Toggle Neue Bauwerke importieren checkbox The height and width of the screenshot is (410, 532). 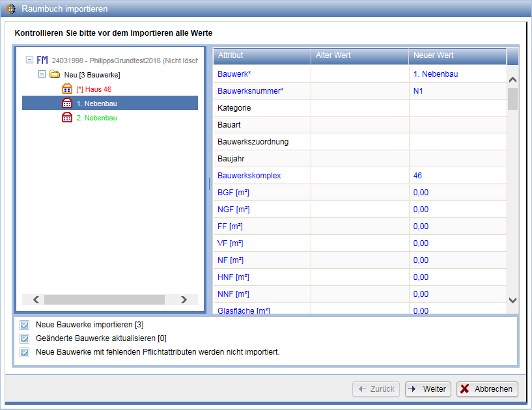click(25, 324)
